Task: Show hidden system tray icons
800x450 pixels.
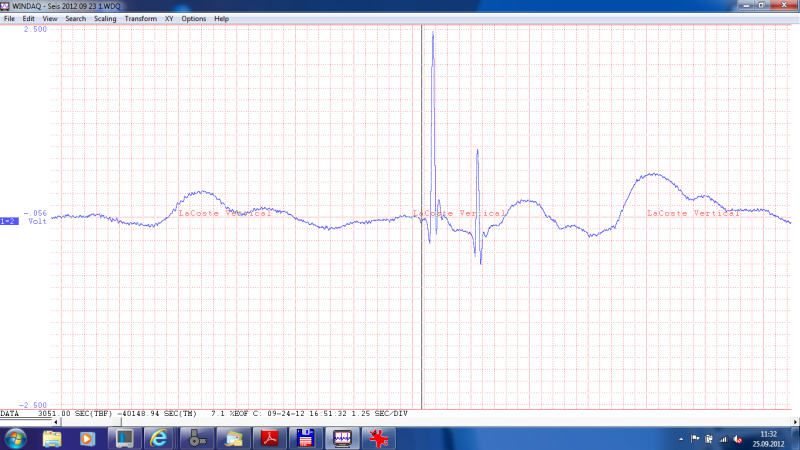Action: pyautogui.click(x=681, y=439)
